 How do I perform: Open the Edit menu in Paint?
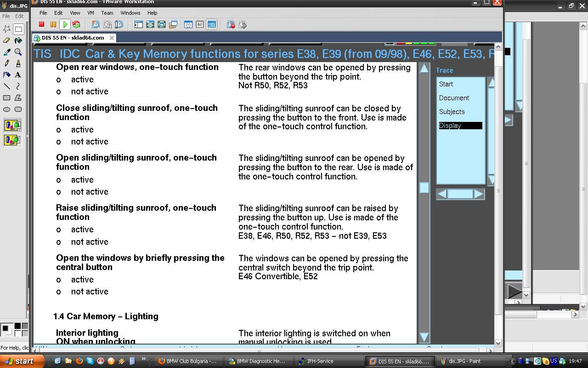[20, 16]
